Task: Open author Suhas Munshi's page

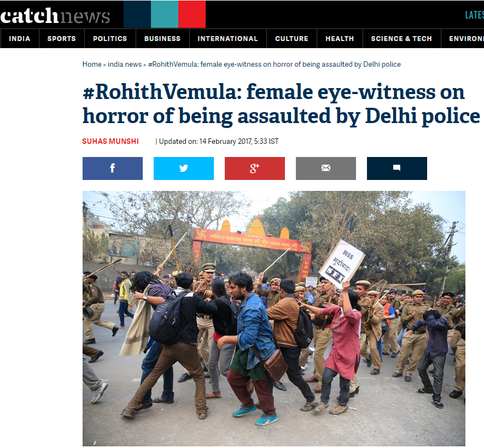Action: pyautogui.click(x=110, y=142)
